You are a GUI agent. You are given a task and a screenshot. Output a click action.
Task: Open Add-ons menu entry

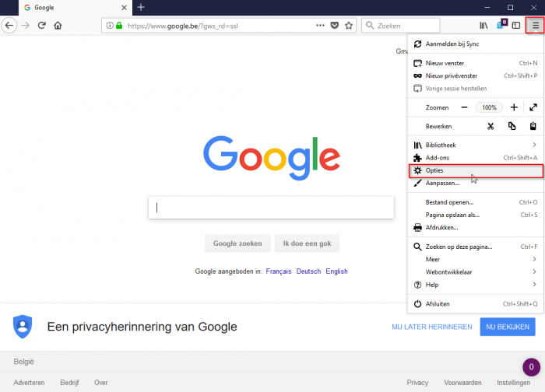pyautogui.click(x=475, y=158)
